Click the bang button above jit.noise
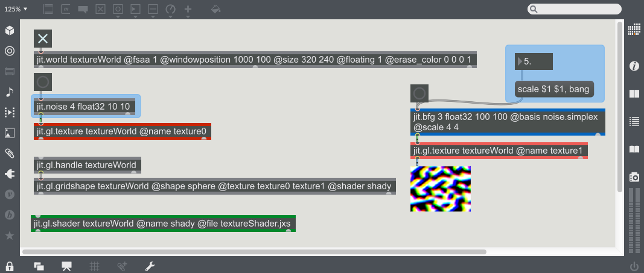 [x=43, y=82]
